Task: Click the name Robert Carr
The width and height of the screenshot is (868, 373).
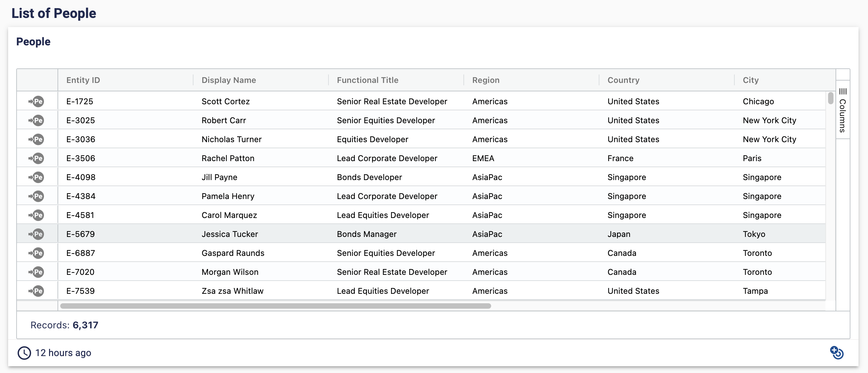Action: tap(224, 120)
